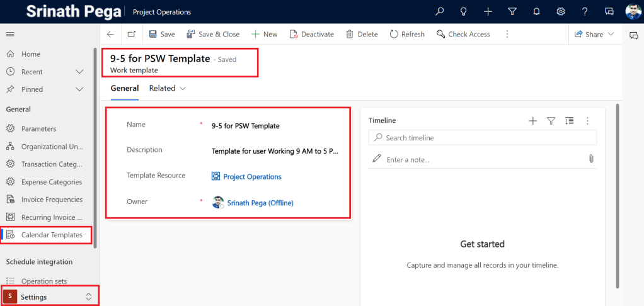Screen dimensions: 644x306
Task: Click the advanced find filter icon in header
Action: [512, 11]
